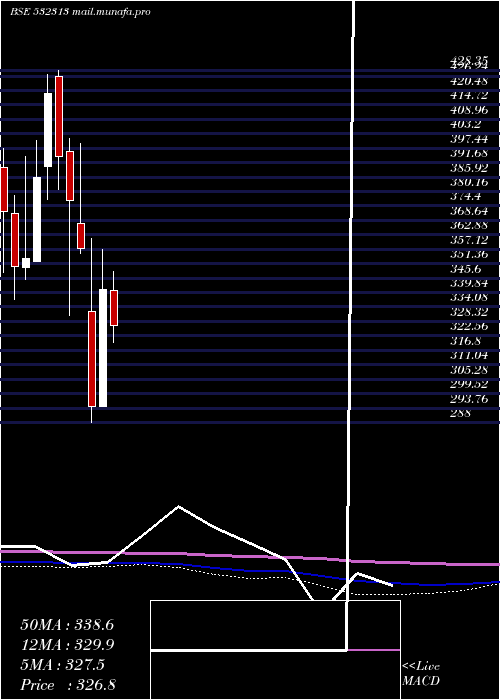Click the BSE symbol header text
This screenshot has height=700, width=500.
click(80, 12)
